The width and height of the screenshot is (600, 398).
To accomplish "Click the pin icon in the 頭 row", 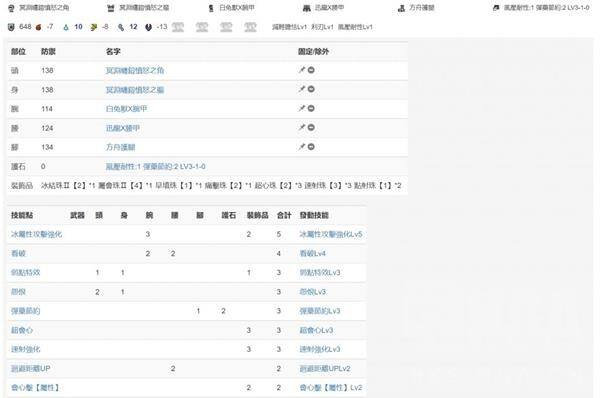I will tap(302, 70).
